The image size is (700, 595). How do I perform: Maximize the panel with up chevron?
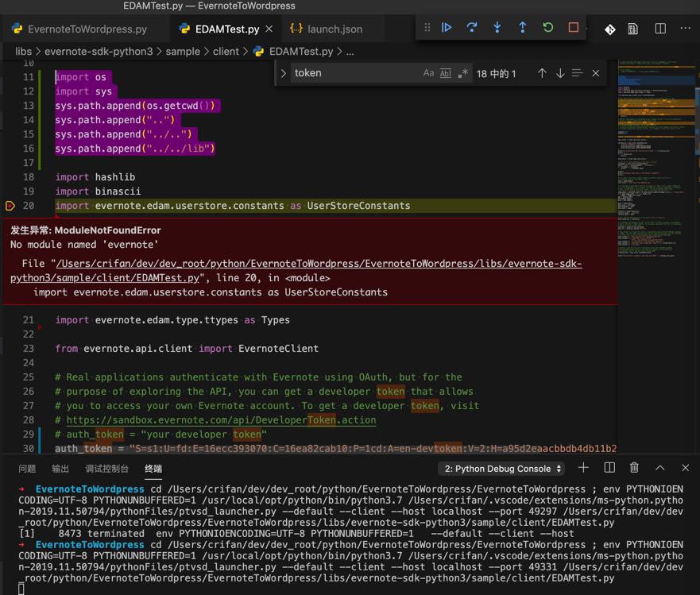click(x=659, y=468)
